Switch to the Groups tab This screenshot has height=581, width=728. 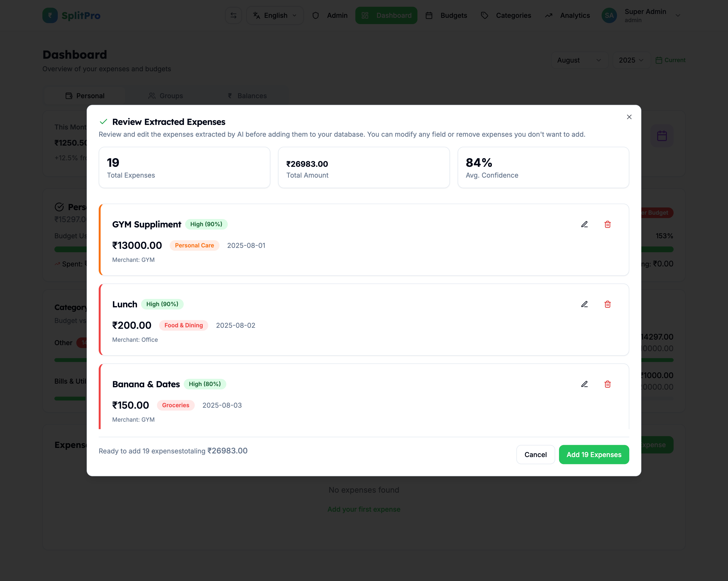pyautogui.click(x=165, y=96)
